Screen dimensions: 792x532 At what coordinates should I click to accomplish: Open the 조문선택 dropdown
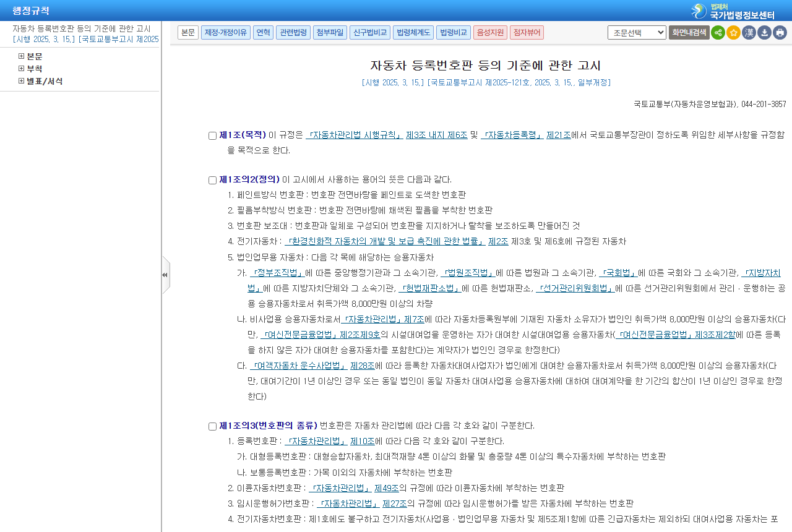pos(637,32)
